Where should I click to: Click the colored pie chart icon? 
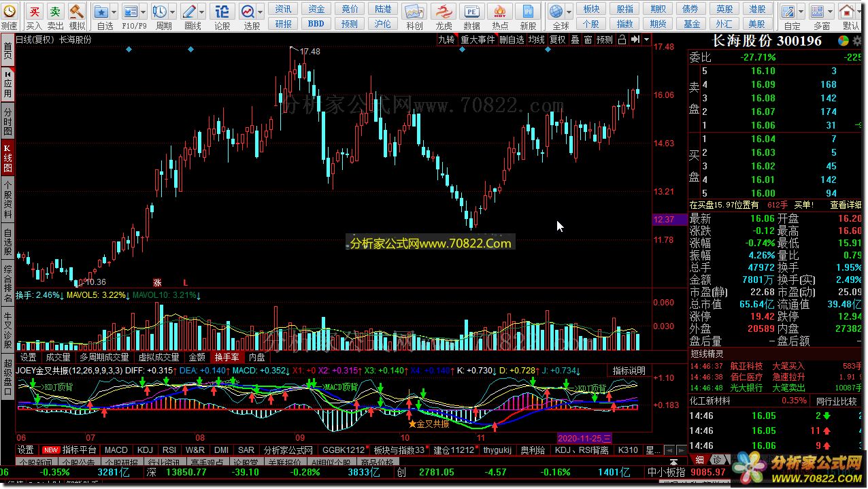tap(843, 41)
